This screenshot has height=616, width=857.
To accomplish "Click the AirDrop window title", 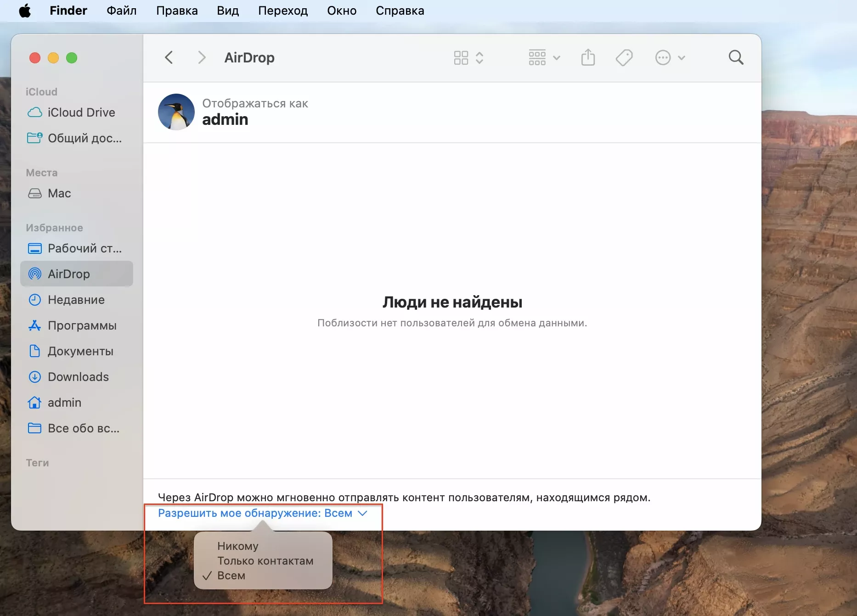I will click(249, 57).
